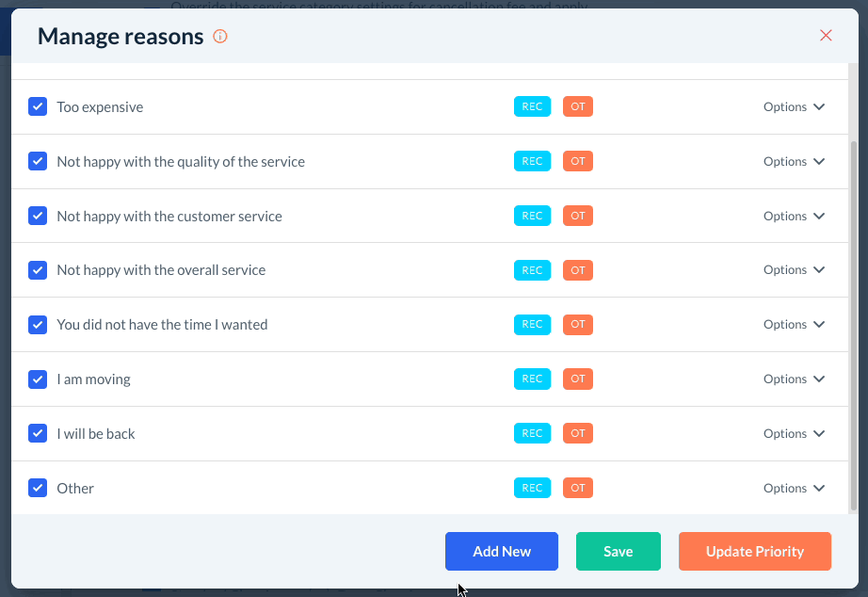Click the REC badge for Other
The image size is (868, 597).
[532, 488]
